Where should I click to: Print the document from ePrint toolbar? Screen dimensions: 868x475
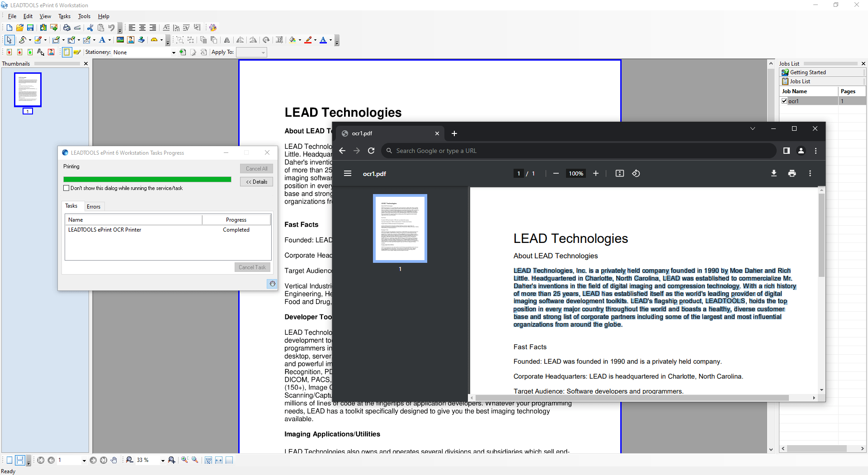click(66, 28)
